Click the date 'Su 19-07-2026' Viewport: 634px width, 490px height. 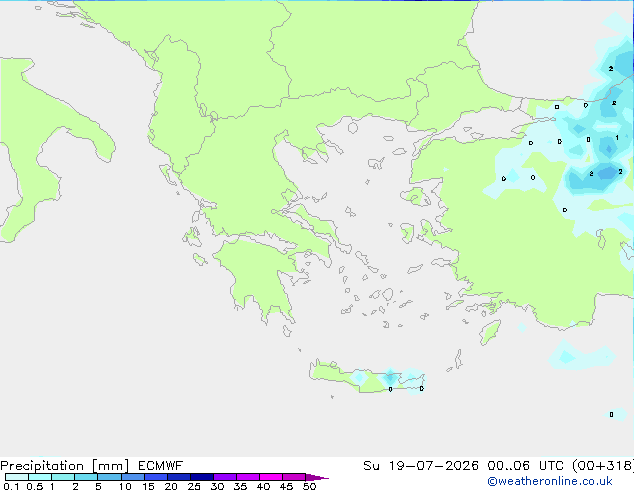[x=421, y=466]
